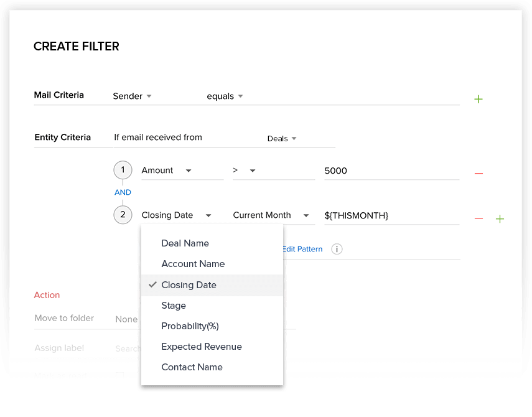Click the numbered circle 1 badge

123,170
